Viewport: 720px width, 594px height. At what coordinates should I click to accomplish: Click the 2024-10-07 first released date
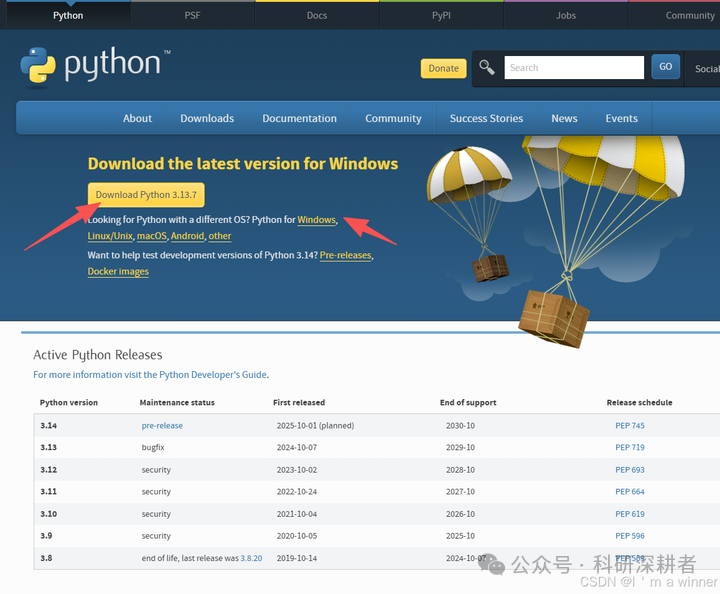coord(297,447)
